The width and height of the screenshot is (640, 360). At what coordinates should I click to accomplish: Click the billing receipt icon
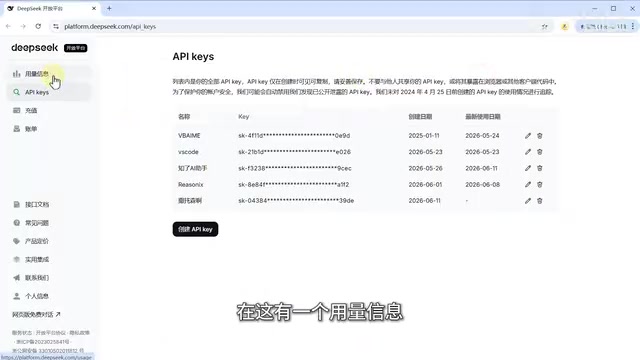click(16, 129)
